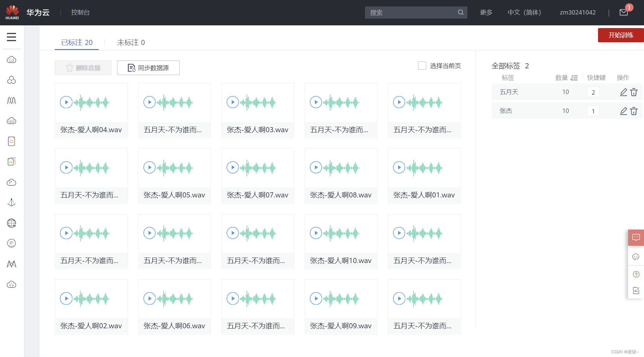Open the survey edit note icon

tap(636, 290)
